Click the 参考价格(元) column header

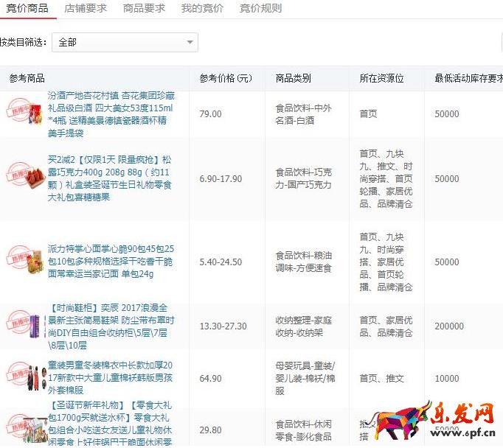click(x=225, y=78)
